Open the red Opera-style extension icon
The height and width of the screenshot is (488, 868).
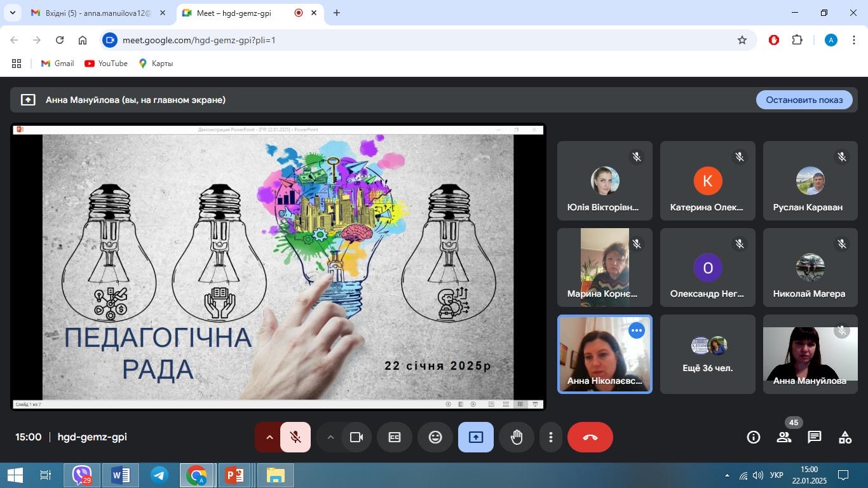tap(774, 40)
